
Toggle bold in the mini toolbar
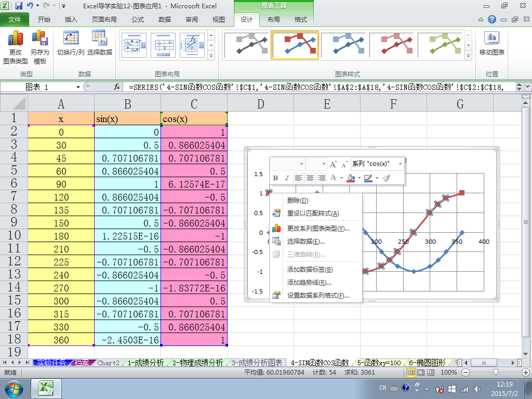point(275,178)
